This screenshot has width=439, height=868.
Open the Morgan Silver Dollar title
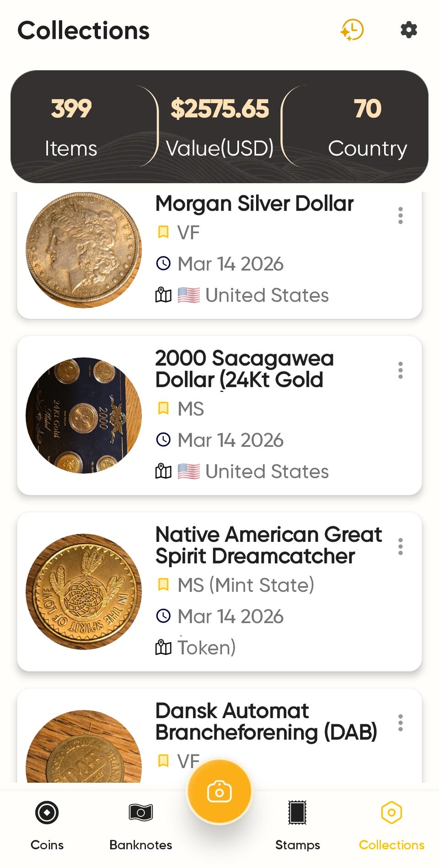click(x=254, y=204)
